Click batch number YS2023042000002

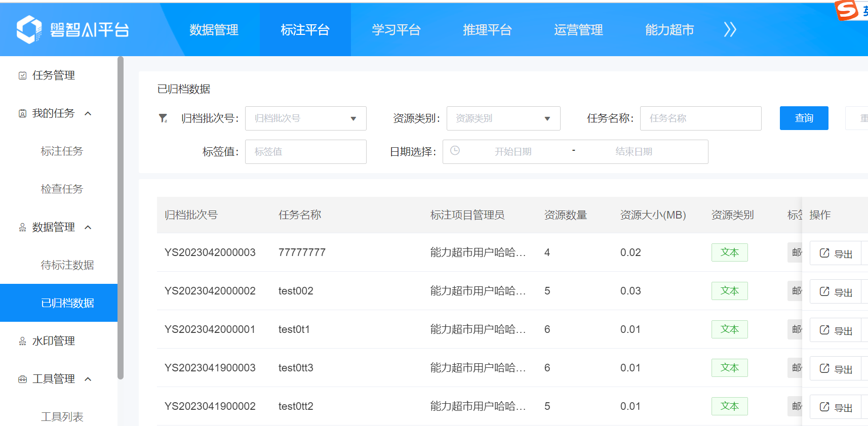[210, 291]
